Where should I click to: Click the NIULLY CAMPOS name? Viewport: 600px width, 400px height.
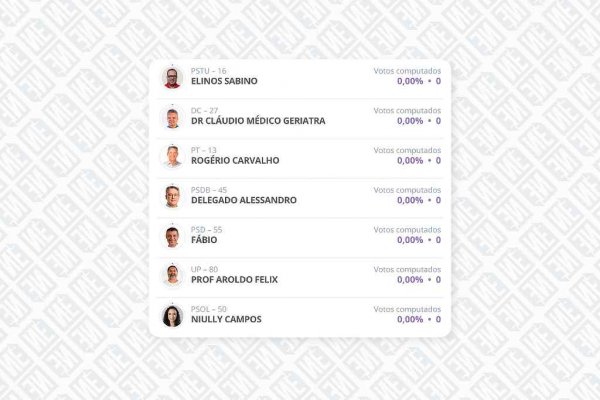(226, 320)
